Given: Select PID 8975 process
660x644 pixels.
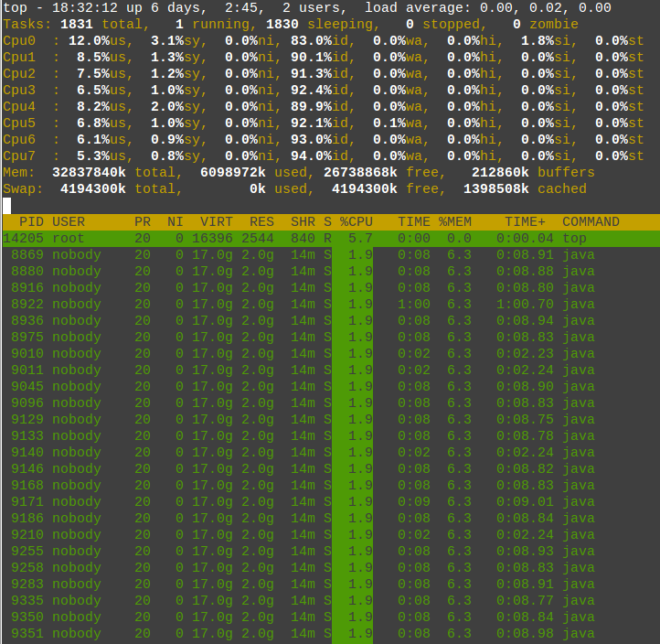Looking at the screenshot, I should coord(330,337).
